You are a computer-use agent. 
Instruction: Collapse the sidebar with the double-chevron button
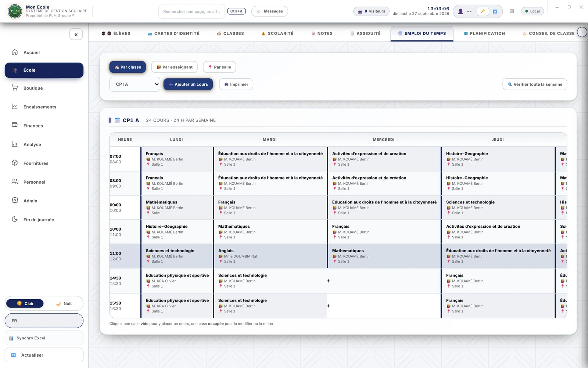point(76,34)
